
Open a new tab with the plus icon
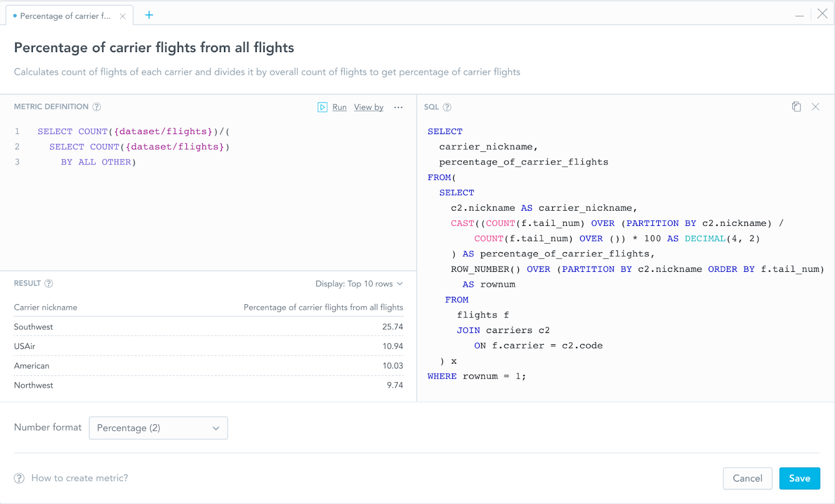(149, 15)
